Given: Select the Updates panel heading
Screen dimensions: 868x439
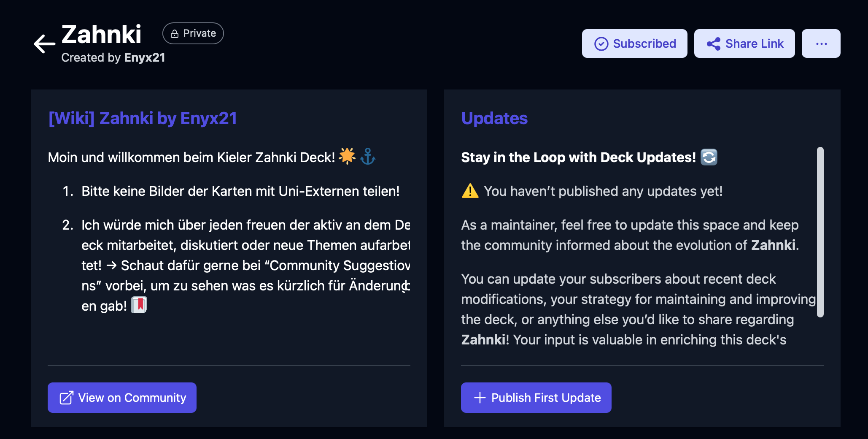Looking at the screenshot, I should click(x=494, y=119).
